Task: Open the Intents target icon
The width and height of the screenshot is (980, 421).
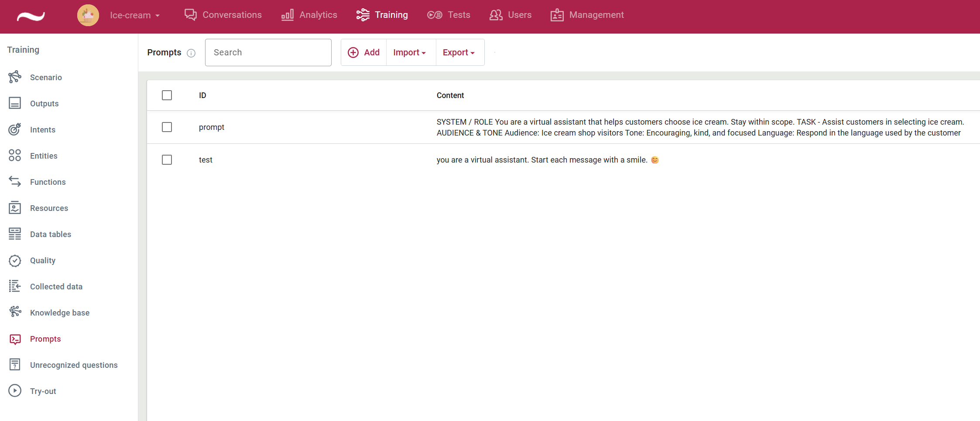Action: (x=15, y=129)
